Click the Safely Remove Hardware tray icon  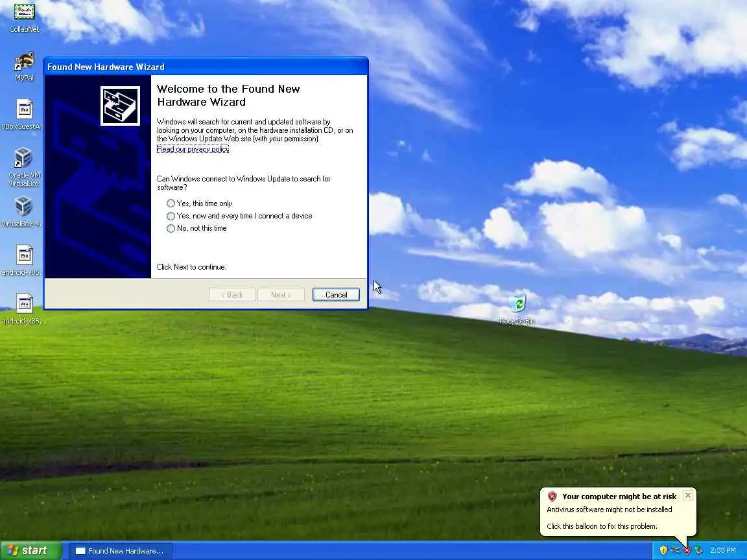point(675,550)
